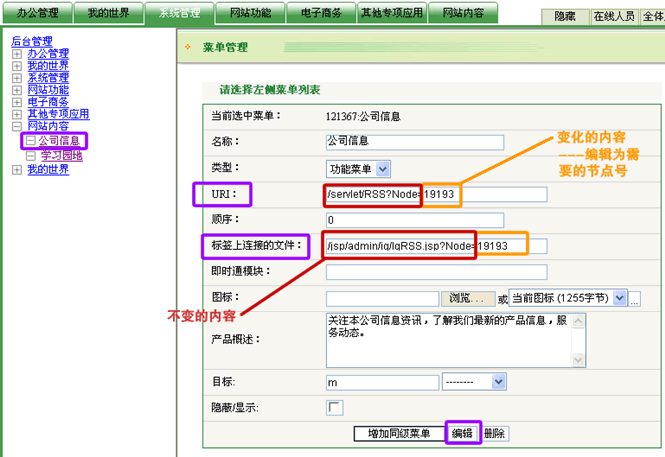Collapse the 网站内容 tree node
The height and width of the screenshot is (457, 665).
coord(17,127)
